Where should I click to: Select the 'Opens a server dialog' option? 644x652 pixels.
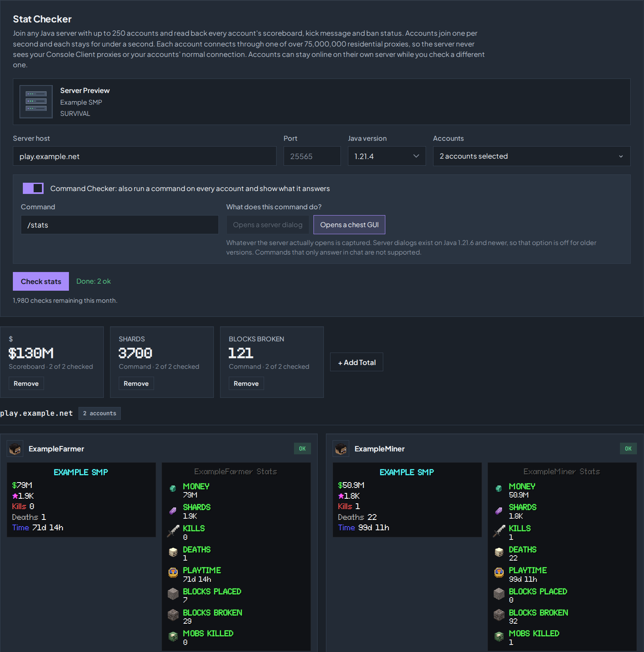click(268, 225)
